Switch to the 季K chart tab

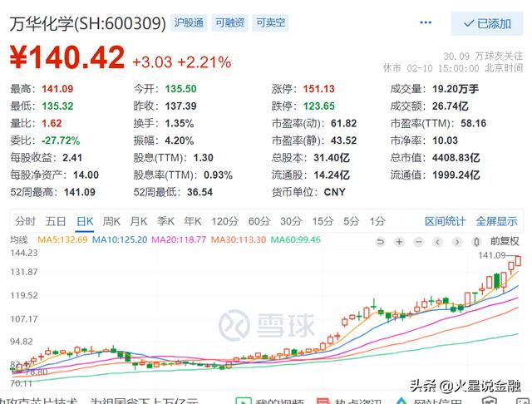coord(165,221)
